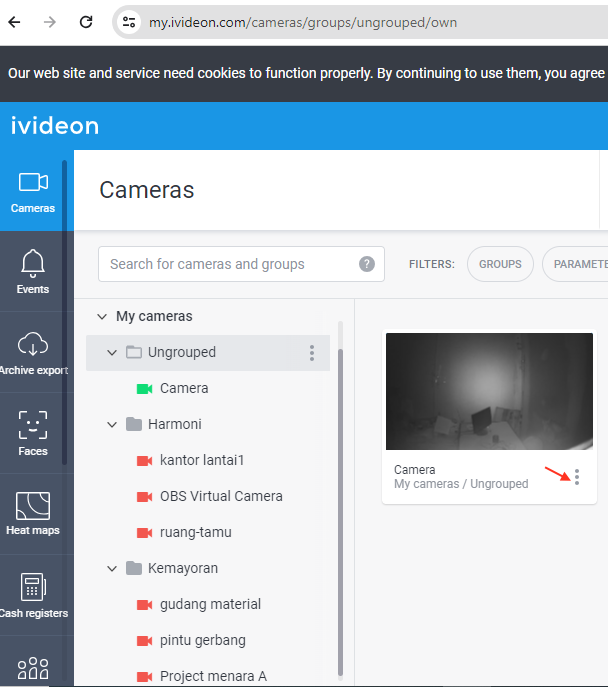Select OBS Virtual Camera
This screenshot has width=608, height=687.
point(221,496)
